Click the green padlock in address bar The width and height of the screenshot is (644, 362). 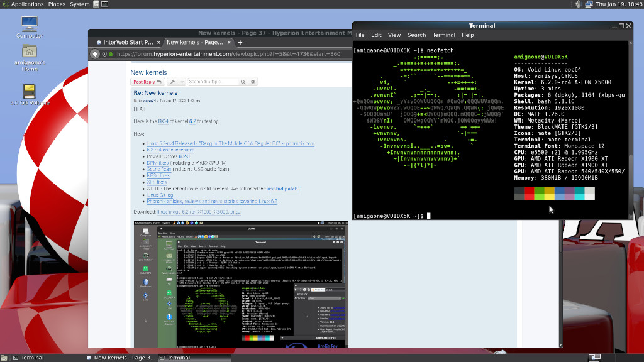coord(111,54)
